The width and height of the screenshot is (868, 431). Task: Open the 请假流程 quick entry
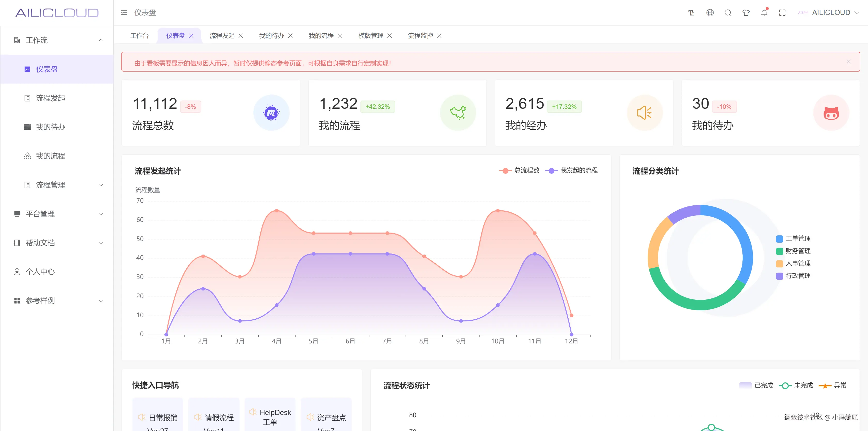point(214,417)
